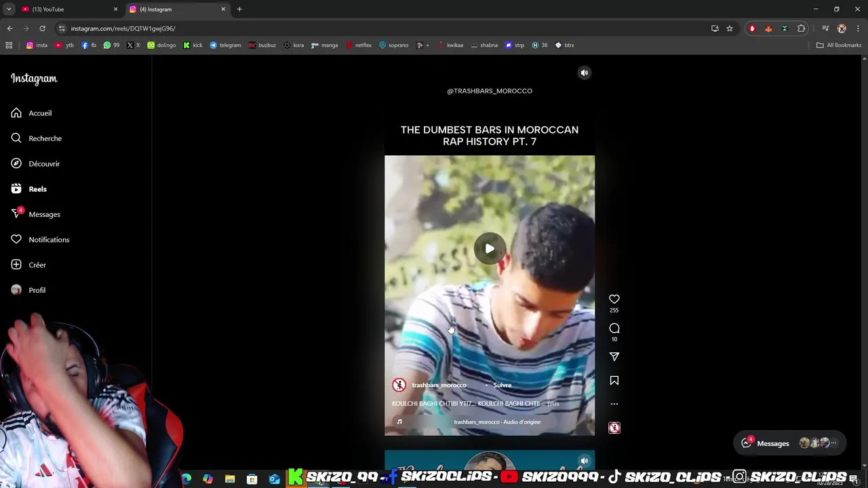
Task: Open 'insta' bookmark
Action: 37,45
